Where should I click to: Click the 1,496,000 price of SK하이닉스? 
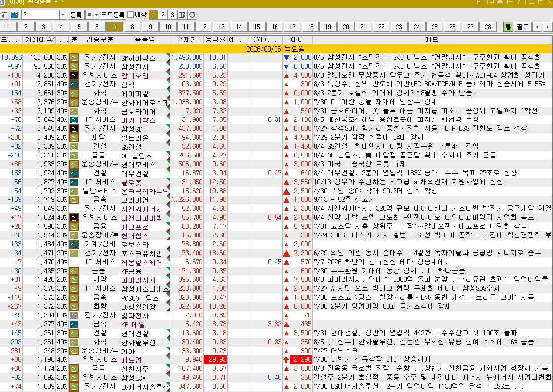click(187, 57)
